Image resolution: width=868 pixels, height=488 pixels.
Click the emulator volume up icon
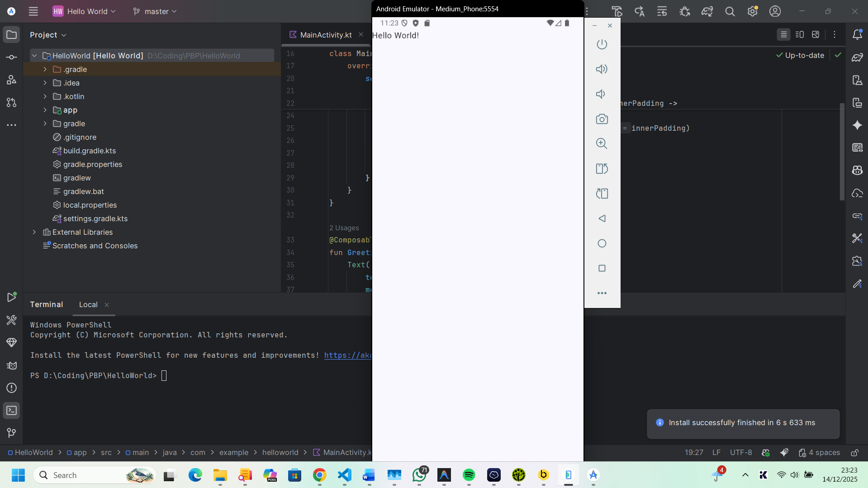602,69
